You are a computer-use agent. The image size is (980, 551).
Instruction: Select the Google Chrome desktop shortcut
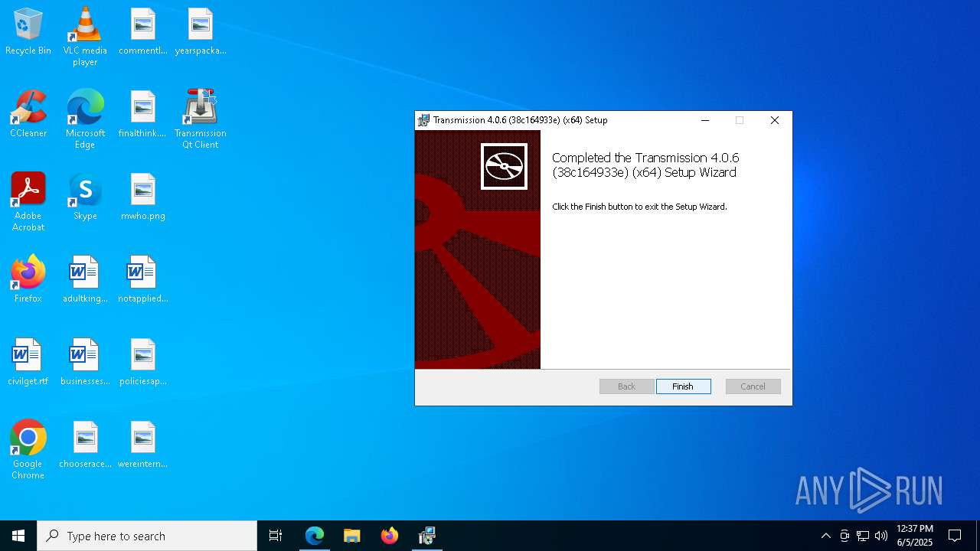click(28, 450)
